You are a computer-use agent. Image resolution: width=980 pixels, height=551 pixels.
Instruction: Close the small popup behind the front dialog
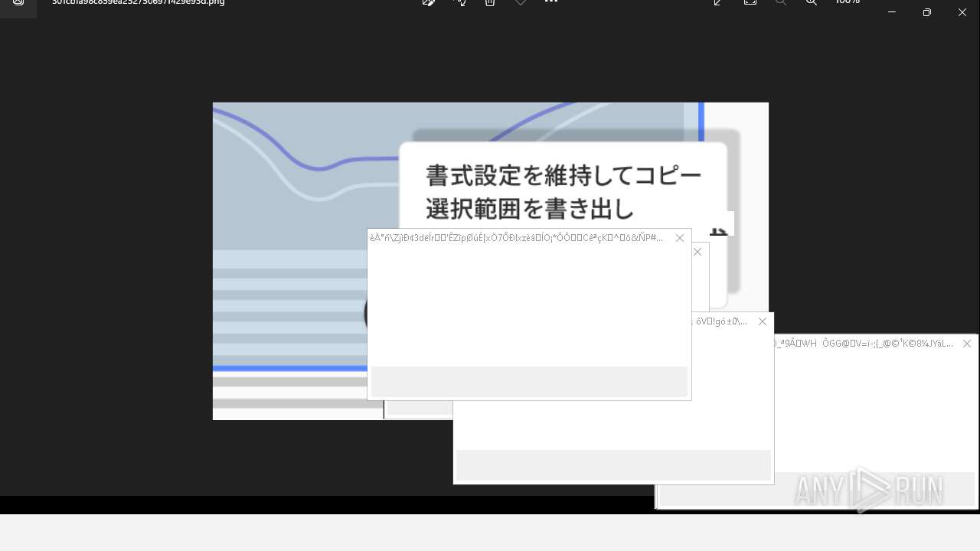697,252
